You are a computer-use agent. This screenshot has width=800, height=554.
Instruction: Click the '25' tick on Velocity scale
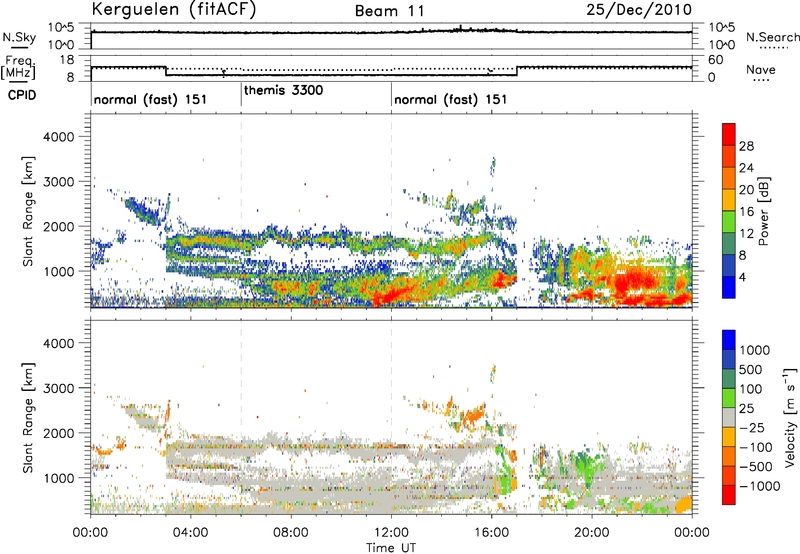click(x=747, y=409)
